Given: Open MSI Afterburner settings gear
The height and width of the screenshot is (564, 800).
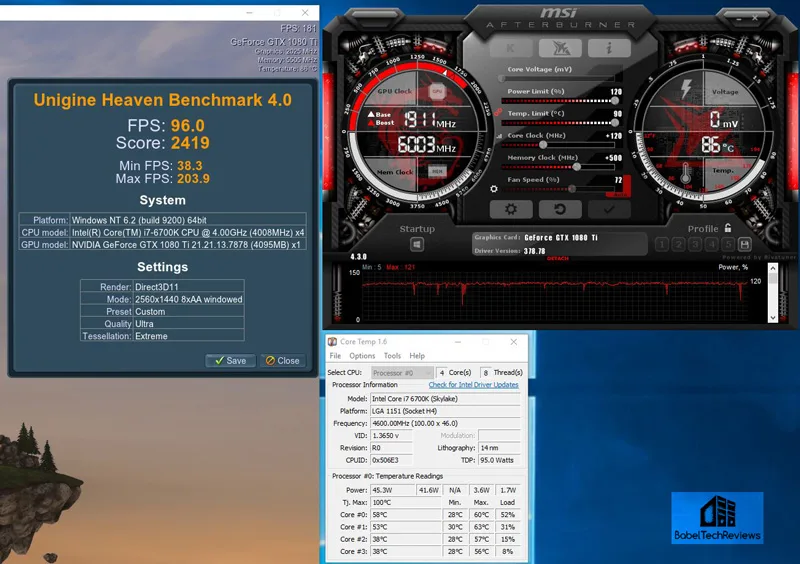Looking at the screenshot, I should pyautogui.click(x=511, y=210).
